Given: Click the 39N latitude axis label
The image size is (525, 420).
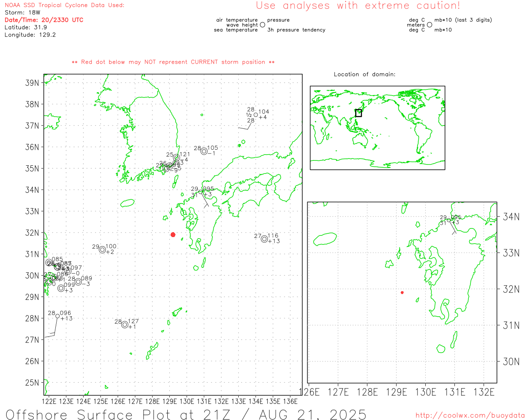Looking at the screenshot, I should pos(32,83).
